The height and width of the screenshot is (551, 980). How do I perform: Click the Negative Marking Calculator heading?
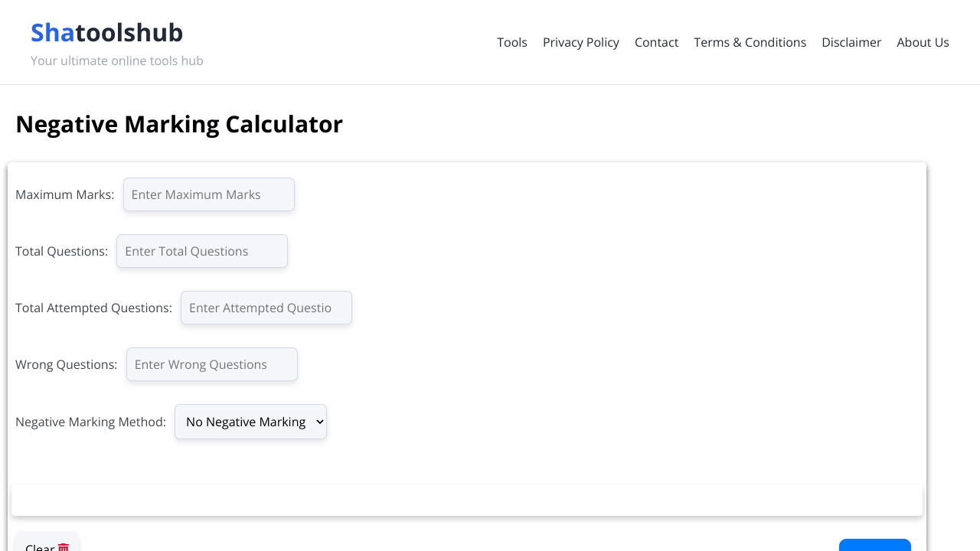click(179, 124)
